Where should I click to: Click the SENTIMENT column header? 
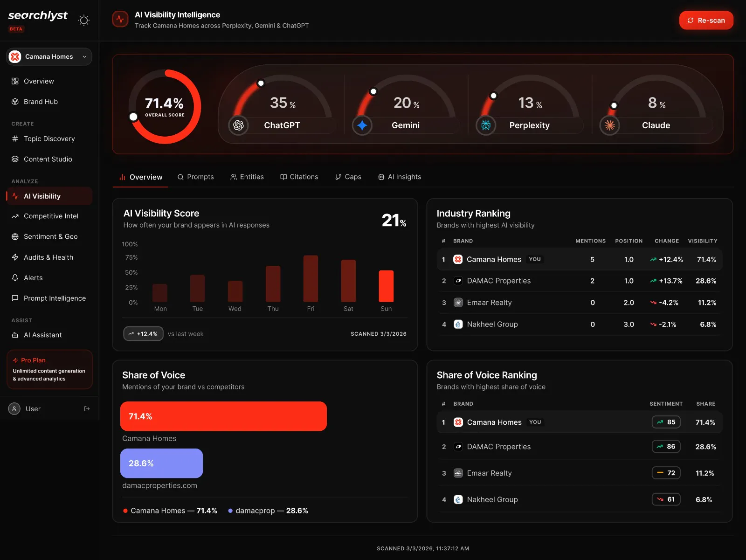666,404
